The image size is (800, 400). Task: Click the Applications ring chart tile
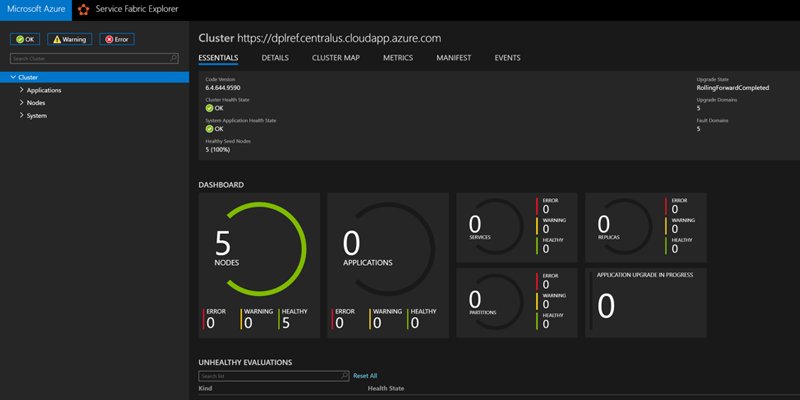tap(388, 265)
